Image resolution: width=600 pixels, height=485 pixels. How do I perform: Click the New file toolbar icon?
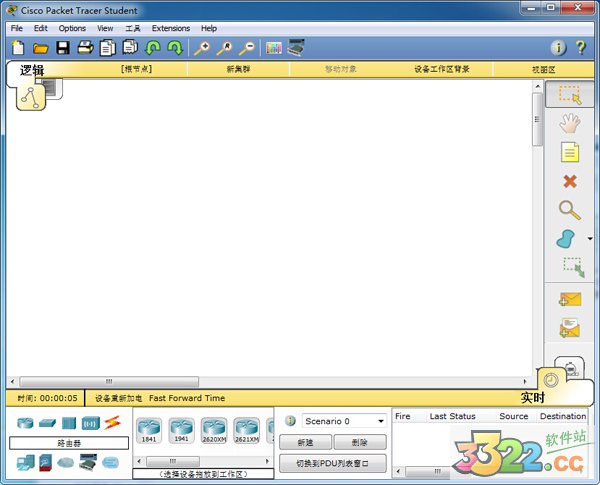pos(18,48)
